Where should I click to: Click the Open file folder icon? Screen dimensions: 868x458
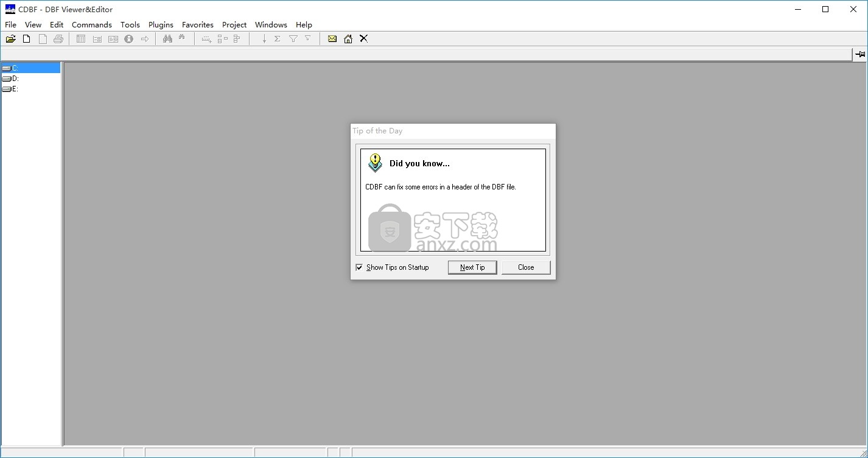coord(11,39)
